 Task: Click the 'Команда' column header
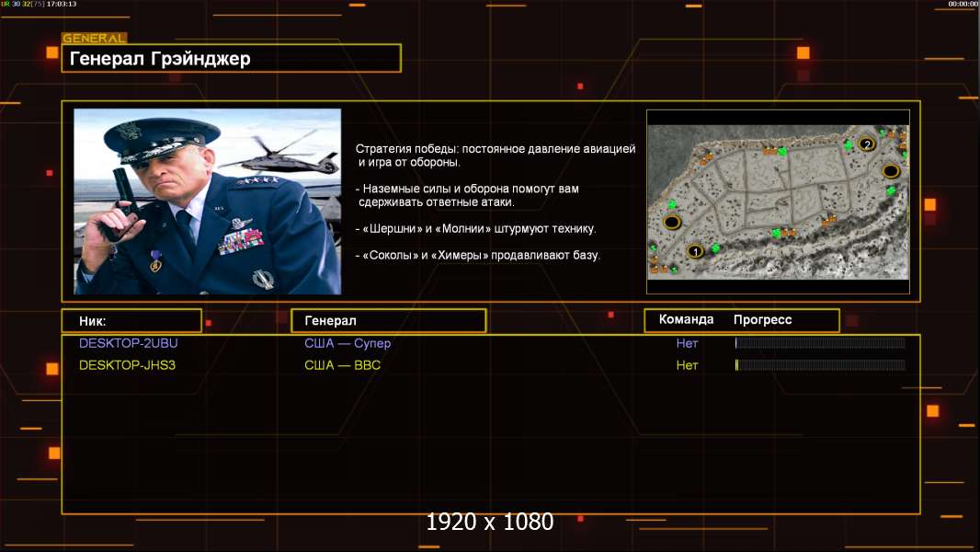[x=686, y=320]
